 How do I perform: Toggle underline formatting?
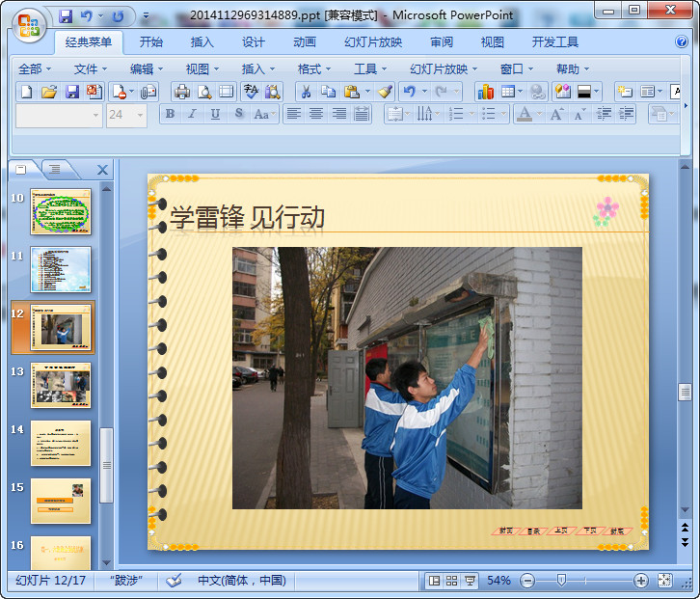click(x=215, y=114)
